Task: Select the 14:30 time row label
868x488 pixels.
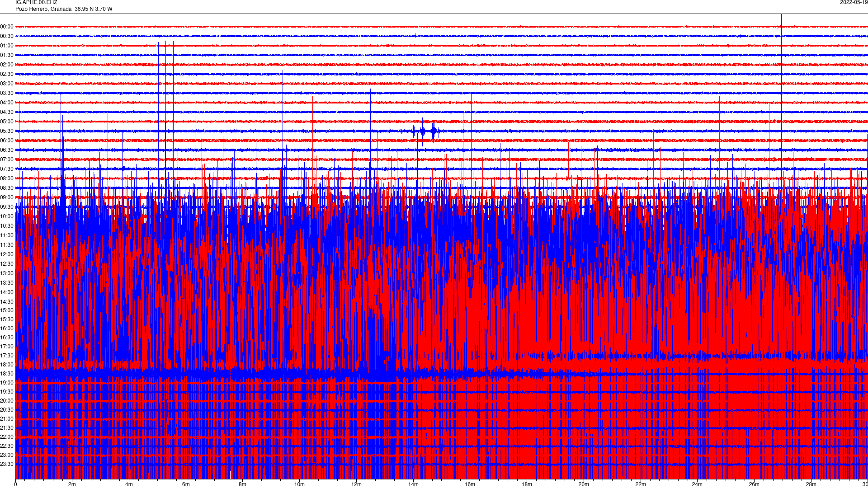Action: pyautogui.click(x=7, y=302)
